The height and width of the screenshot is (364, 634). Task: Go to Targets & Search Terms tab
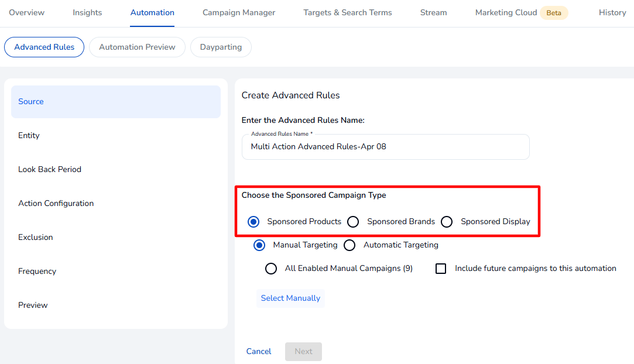tap(348, 13)
